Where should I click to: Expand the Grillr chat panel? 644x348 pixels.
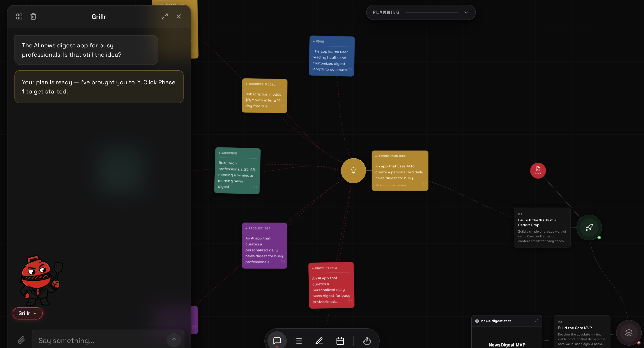click(165, 16)
